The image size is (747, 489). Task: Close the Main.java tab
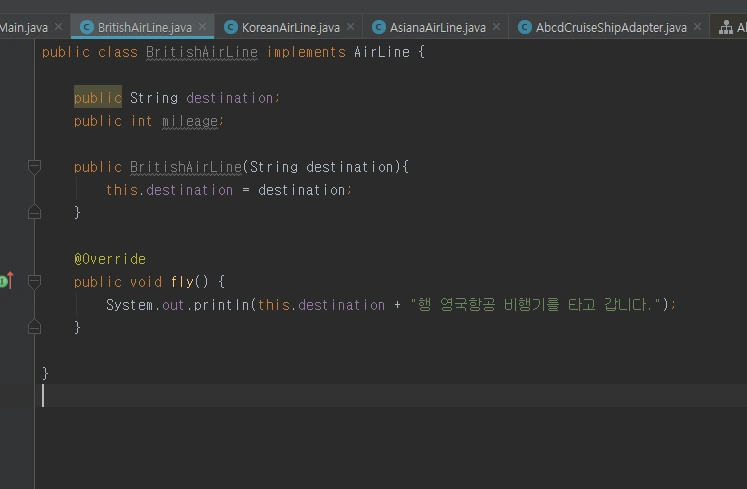pyautogui.click(x=59, y=27)
